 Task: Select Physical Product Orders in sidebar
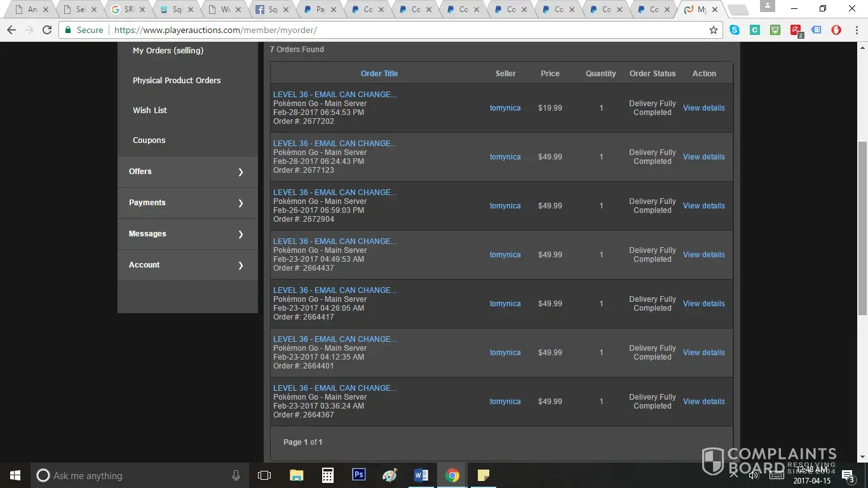177,81
